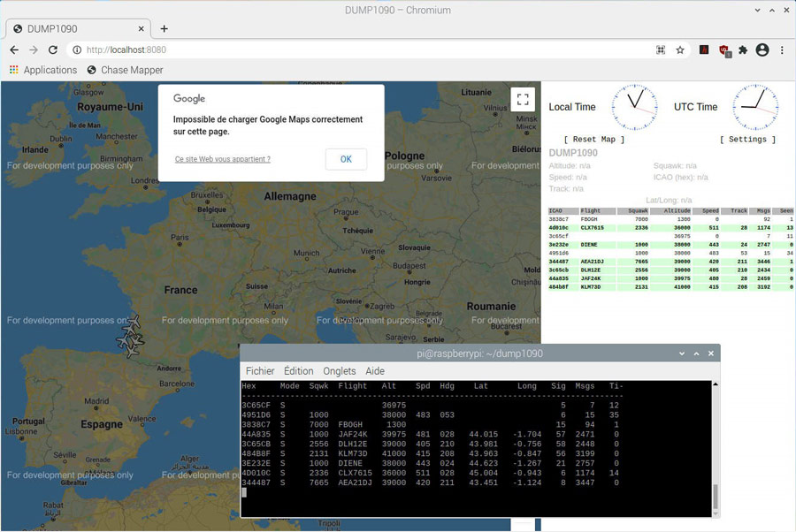The image size is (796, 532).
Task: Click the QR code icon in the address bar
Action: 661,49
